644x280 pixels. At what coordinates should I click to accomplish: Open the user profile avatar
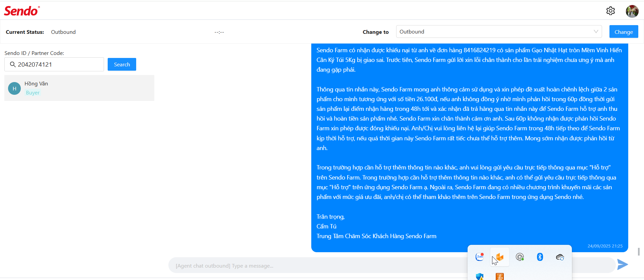click(632, 11)
